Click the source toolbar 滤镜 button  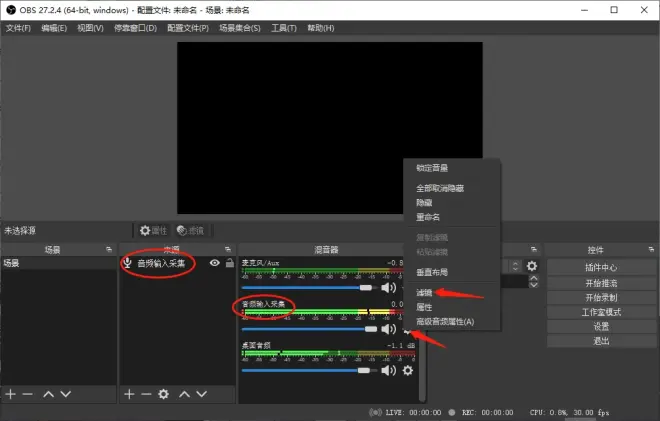pyautogui.click(x=191, y=230)
